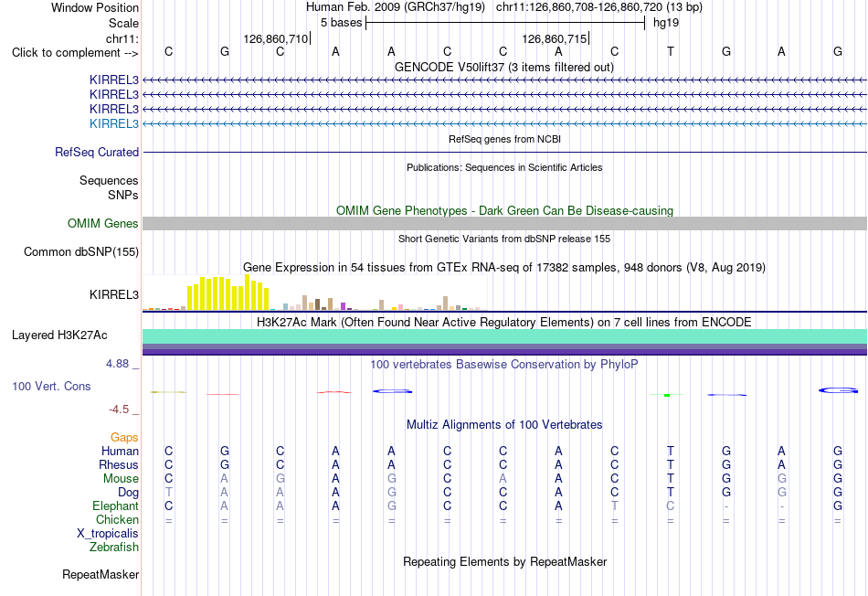The image size is (868, 596).
Task: Open the H3K27Ac Mark track title
Action: 504,323
